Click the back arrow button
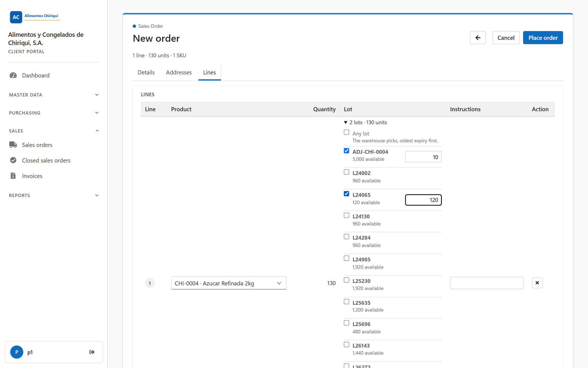This screenshot has width=588, height=368. click(478, 38)
